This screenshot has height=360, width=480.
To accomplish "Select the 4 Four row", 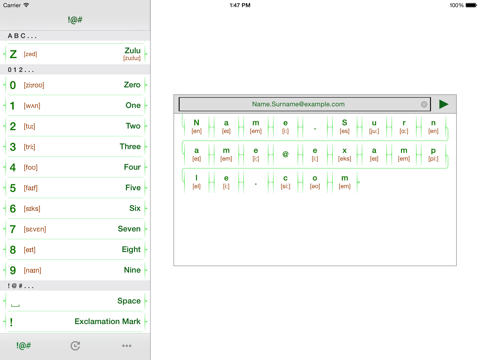I will 75,167.
